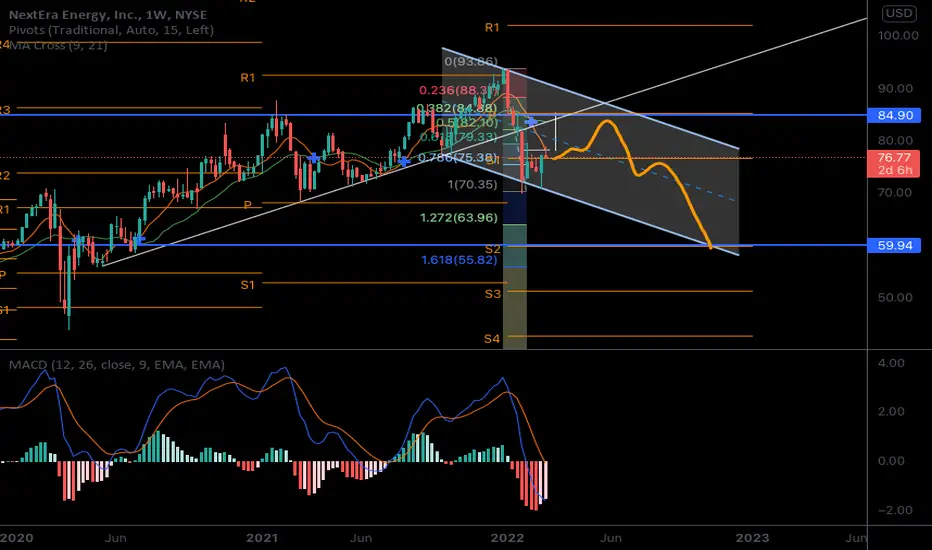Viewport: 932px width, 550px height.
Task: Click the 2021 label on time axis
Action: pos(262,538)
